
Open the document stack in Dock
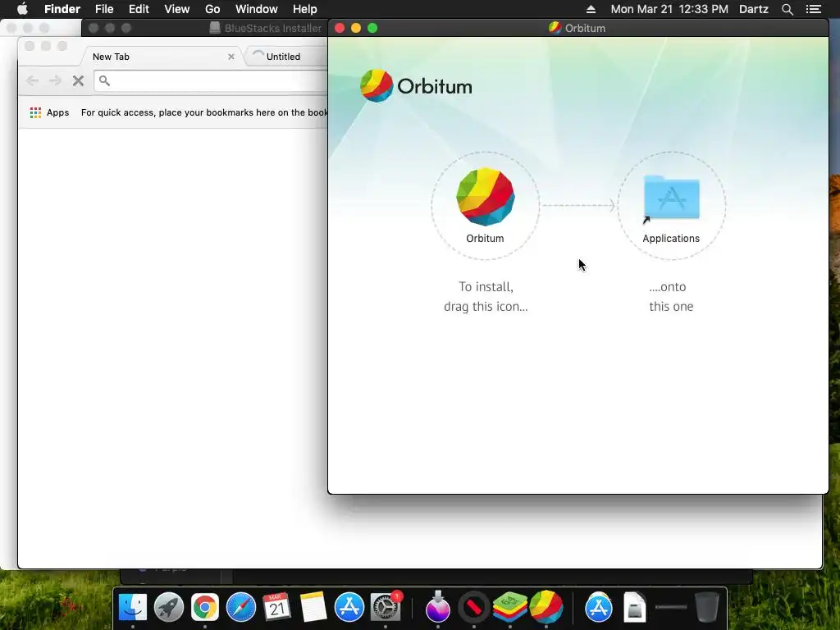(635, 608)
